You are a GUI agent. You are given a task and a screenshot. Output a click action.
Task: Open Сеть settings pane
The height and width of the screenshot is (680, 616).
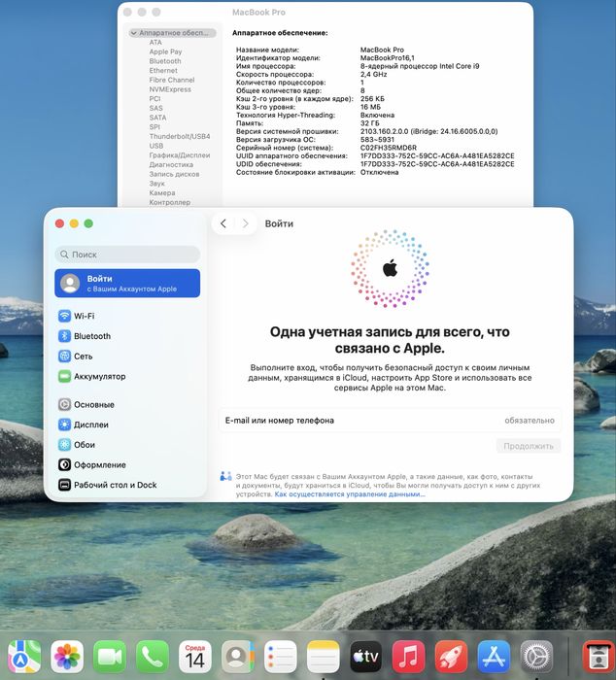(127, 357)
